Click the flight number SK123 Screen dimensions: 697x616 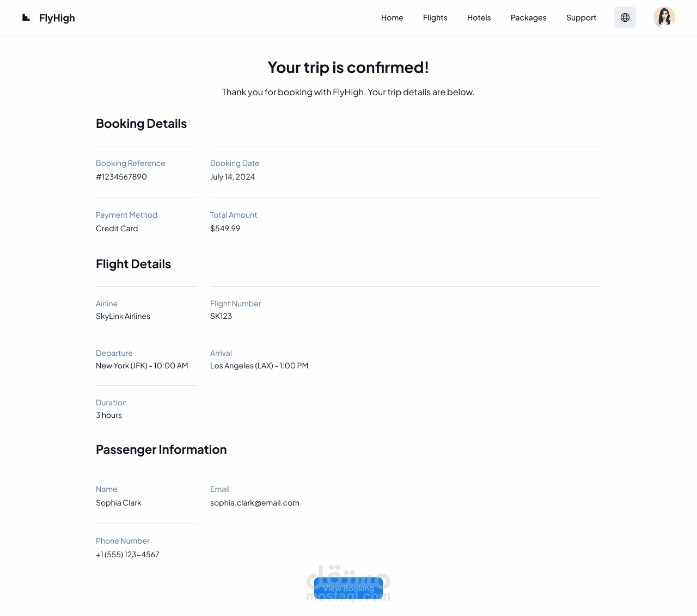tap(221, 316)
